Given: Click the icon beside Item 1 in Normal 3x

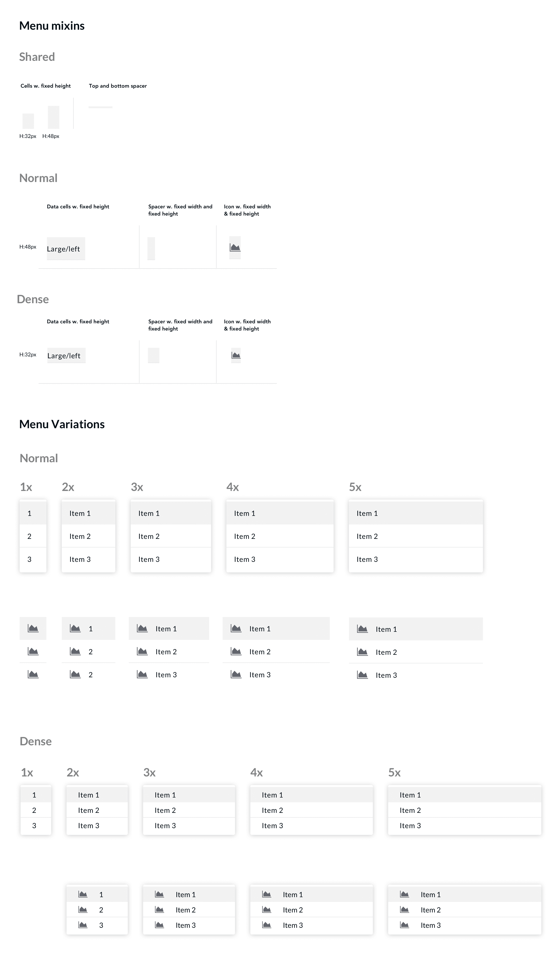Looking at the screenshot, I should tap(143, 628).
